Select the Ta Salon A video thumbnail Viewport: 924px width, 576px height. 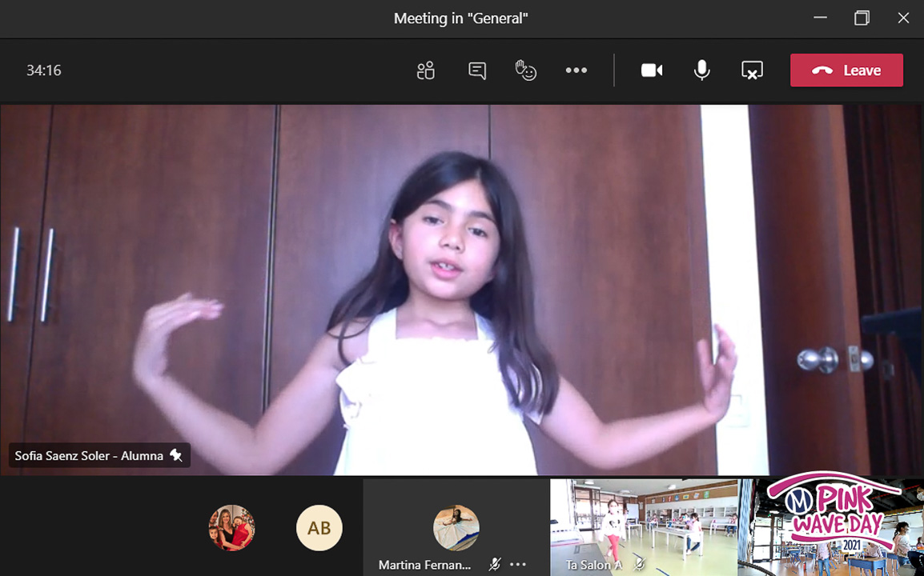(643, 520)
